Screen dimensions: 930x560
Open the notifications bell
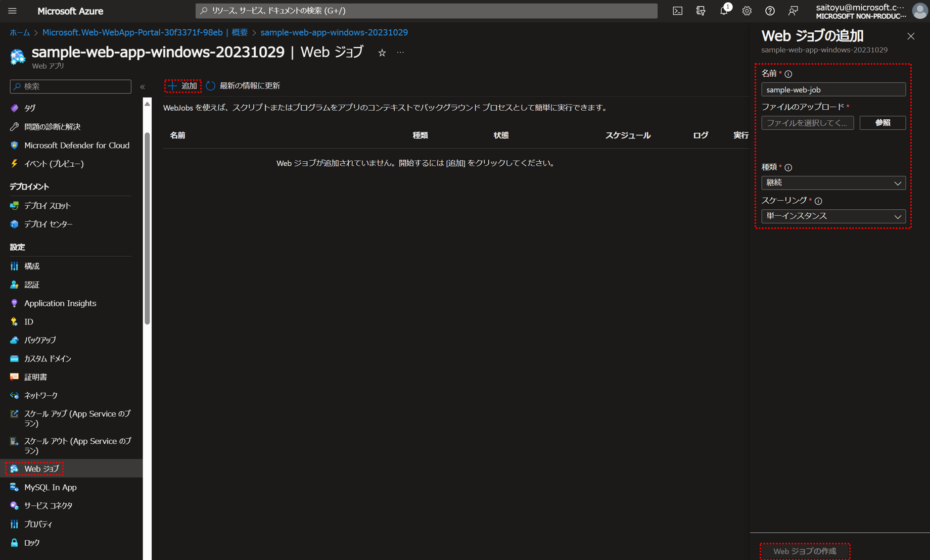(x=724, y=11)
